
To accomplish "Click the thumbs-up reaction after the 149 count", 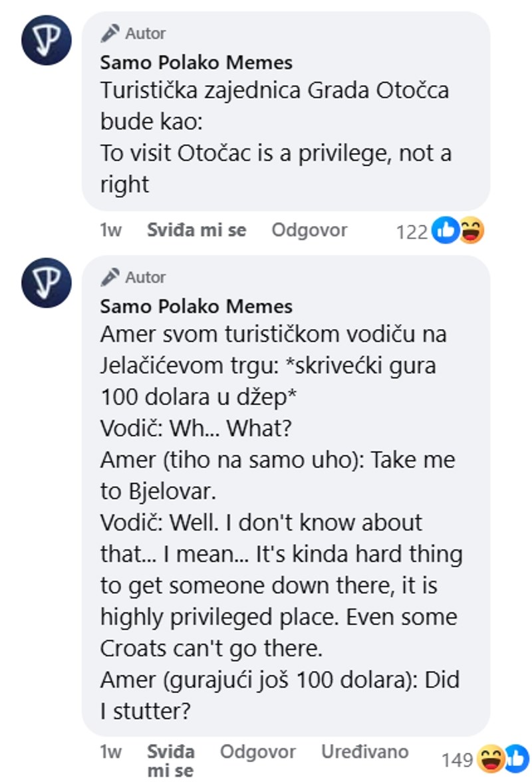I will [516, 757].
